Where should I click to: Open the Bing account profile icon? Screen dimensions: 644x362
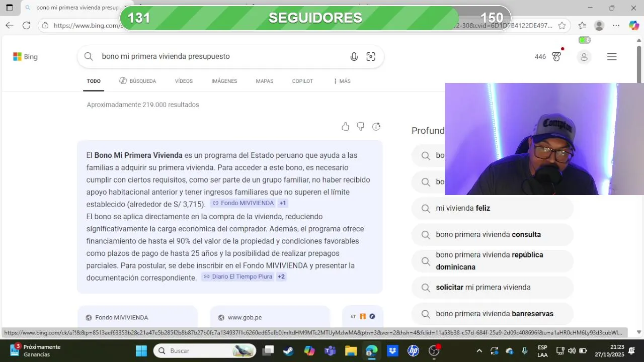584,57
